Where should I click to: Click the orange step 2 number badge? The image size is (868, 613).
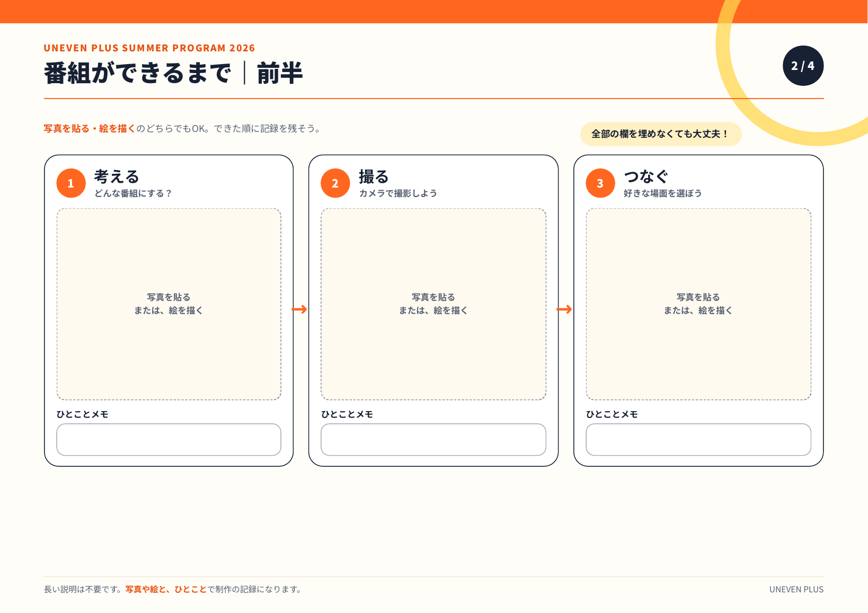coord(335,183)
